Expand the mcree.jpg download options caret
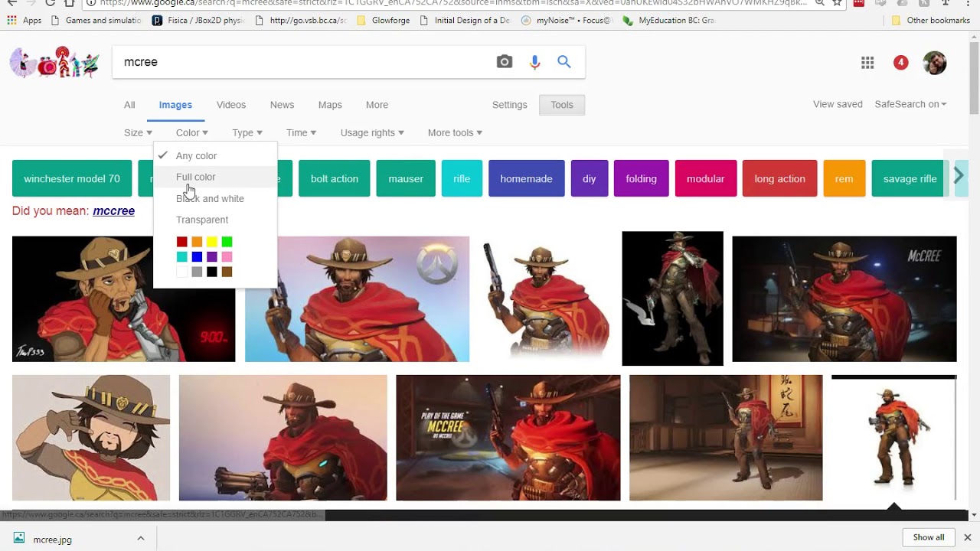 point(140,539)
